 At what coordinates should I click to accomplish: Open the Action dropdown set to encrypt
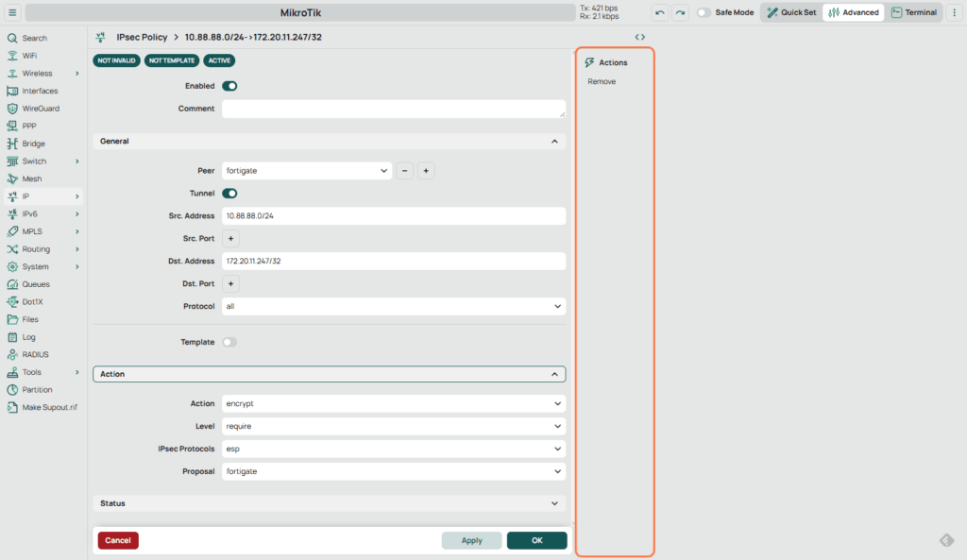click(x=394, y=404)
